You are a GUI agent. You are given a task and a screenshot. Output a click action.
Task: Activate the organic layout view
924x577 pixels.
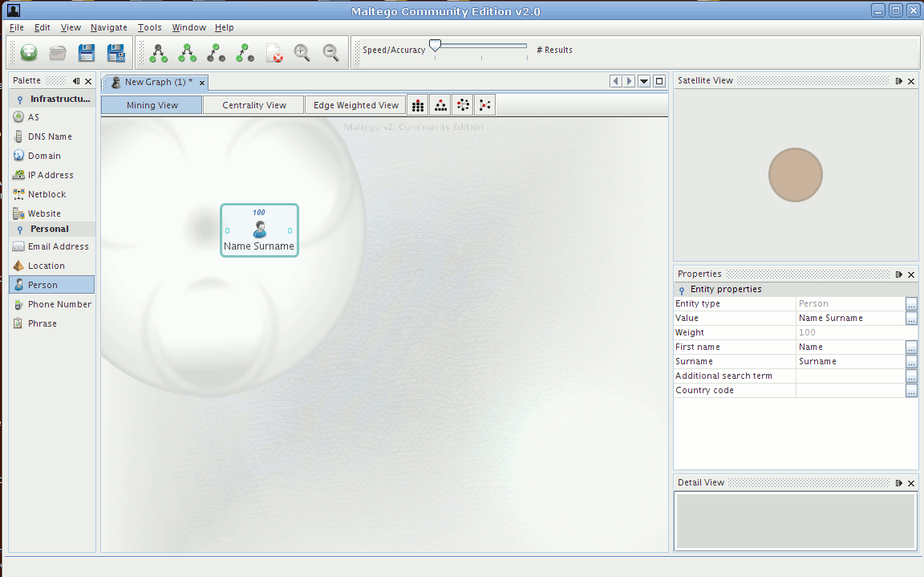coord(462,104)
